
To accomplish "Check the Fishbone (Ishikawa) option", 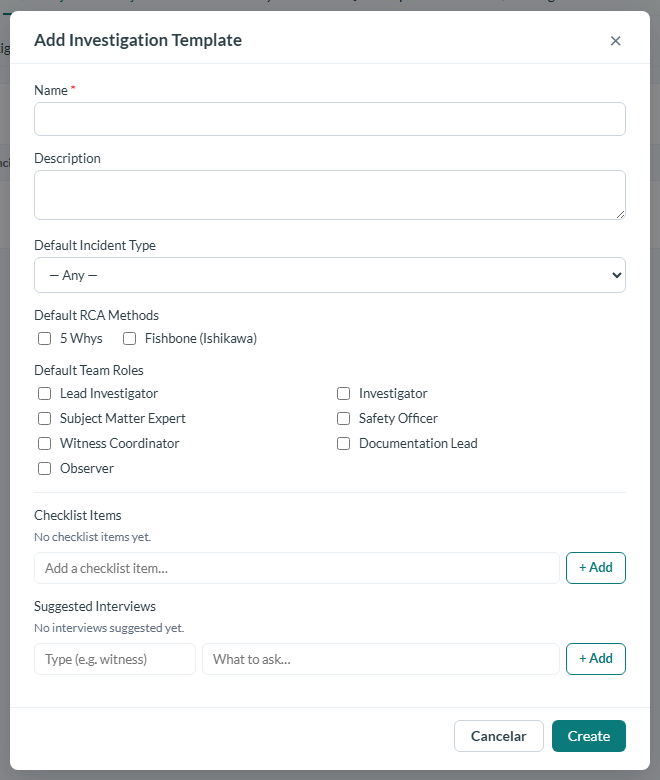I will (x=129, y=339).
